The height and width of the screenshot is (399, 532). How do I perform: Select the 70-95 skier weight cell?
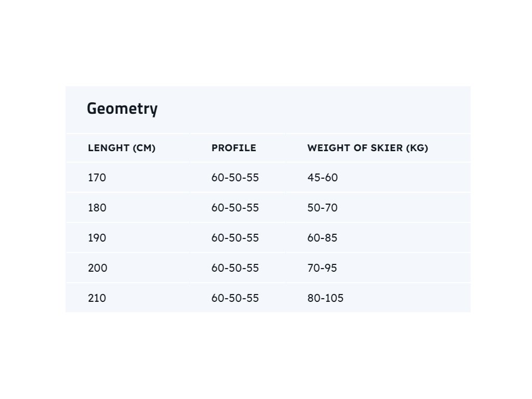322,268
